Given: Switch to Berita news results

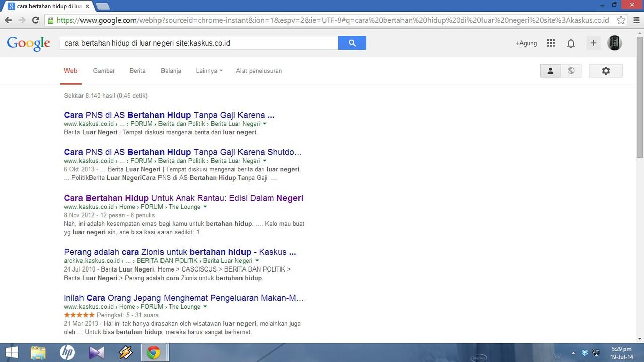Looking at the screenshot, I should coord(137,71).
